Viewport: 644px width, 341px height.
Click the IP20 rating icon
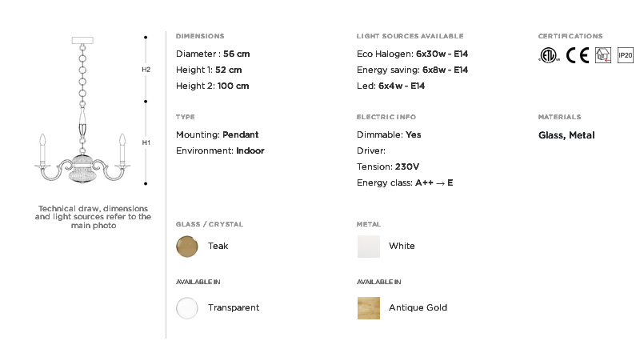point(626,55)
